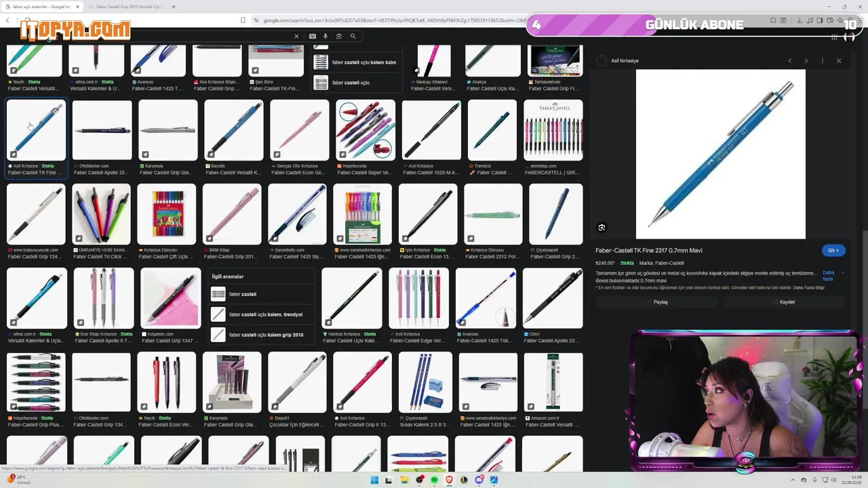Open the Windows Start menu
The height and width of the screenshot is (488, 868).
coord(374,480)
